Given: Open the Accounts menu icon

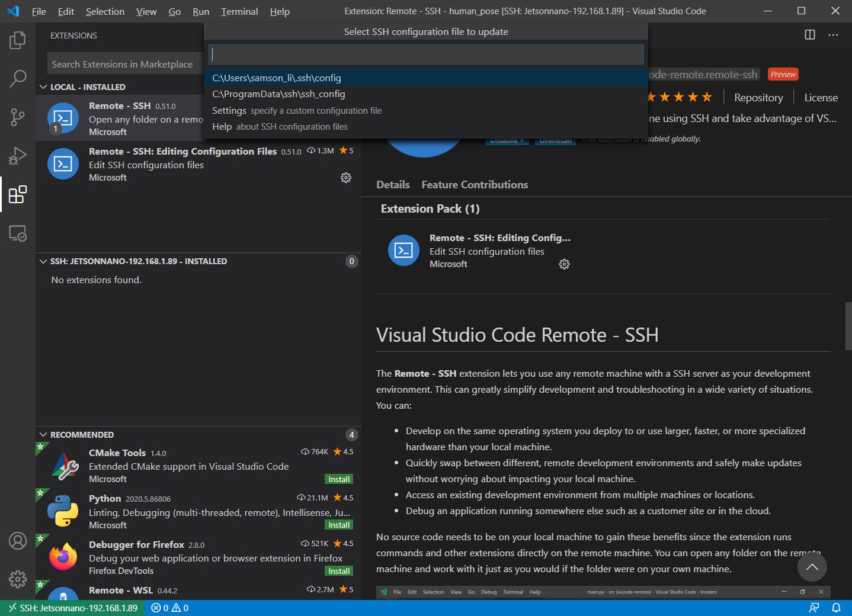Looking at the screenshot, I should click(x=18, y=540).
